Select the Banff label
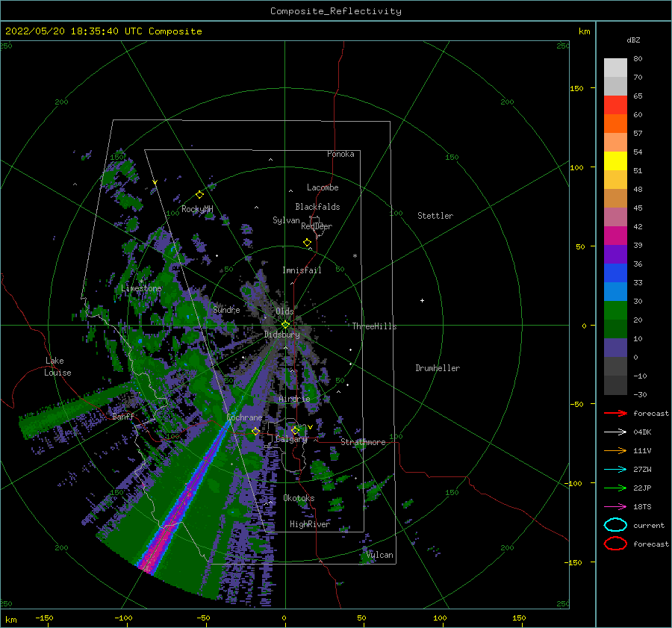 click(x=123, y=416)
